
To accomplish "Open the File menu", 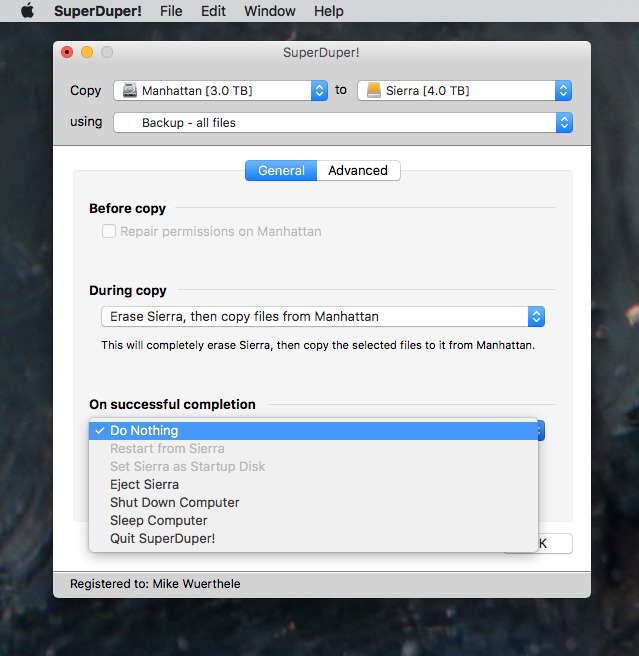I will (x=171, y=11).
